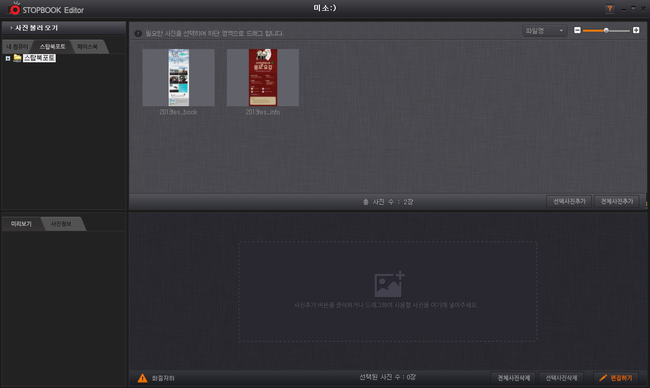
Task: Minimize the STOPBOOK Editor window
Action: pyautogui.click(x=624, y=9)
